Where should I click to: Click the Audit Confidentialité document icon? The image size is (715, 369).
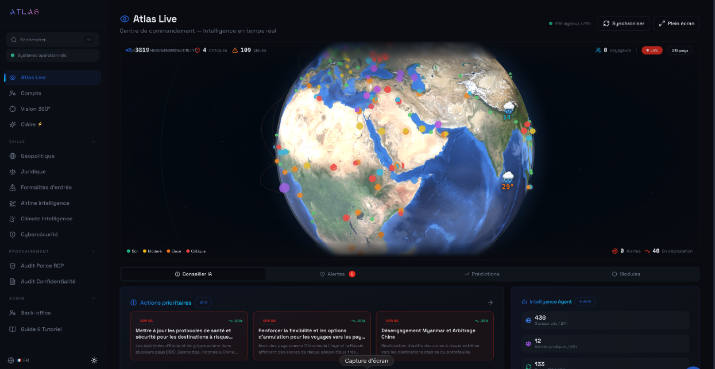[x=13, y=281]
